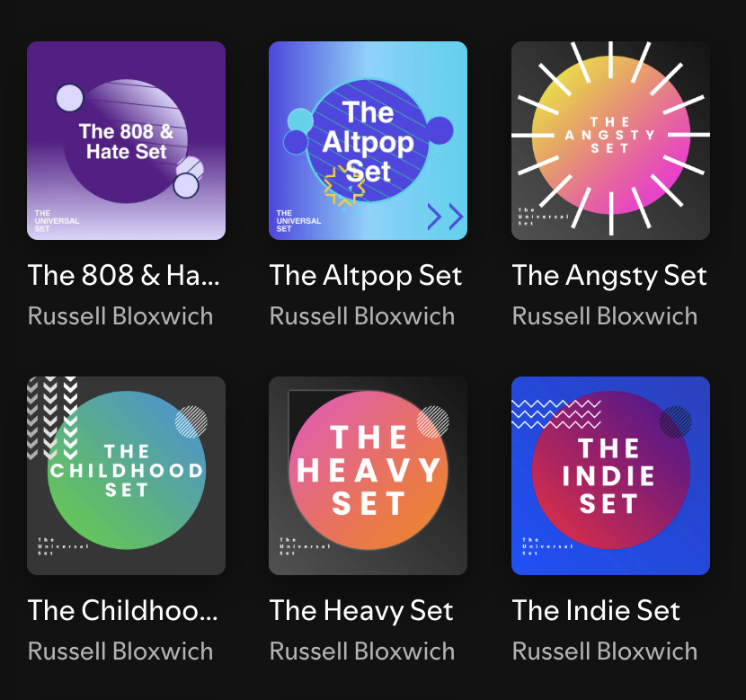Open 'The Heavy Set' title link
746x700 pixels.
361,610
